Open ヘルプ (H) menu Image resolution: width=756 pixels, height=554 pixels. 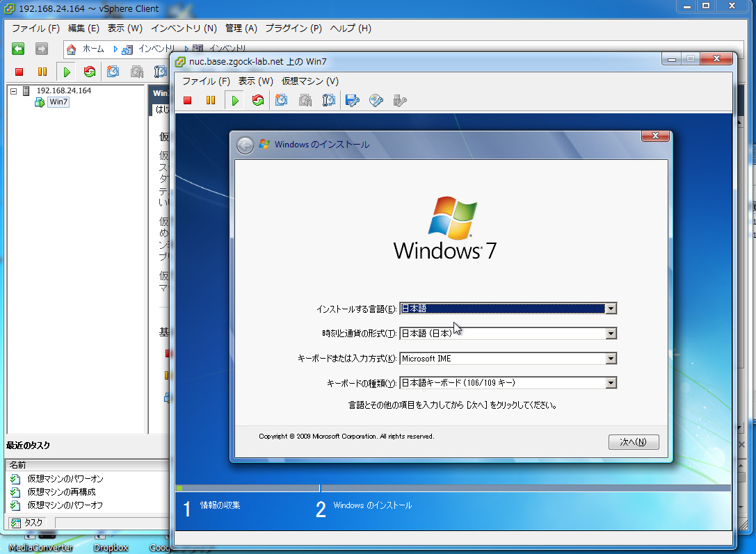(351, 28)
